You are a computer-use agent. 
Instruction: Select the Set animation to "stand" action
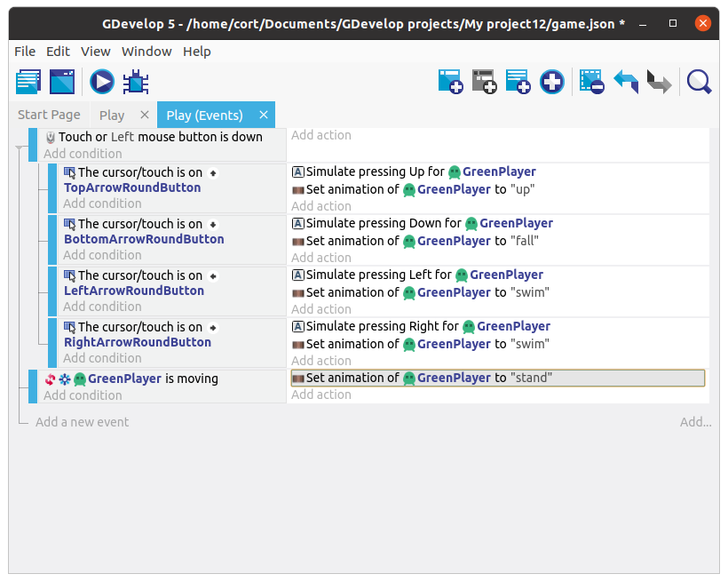(498, 378)
